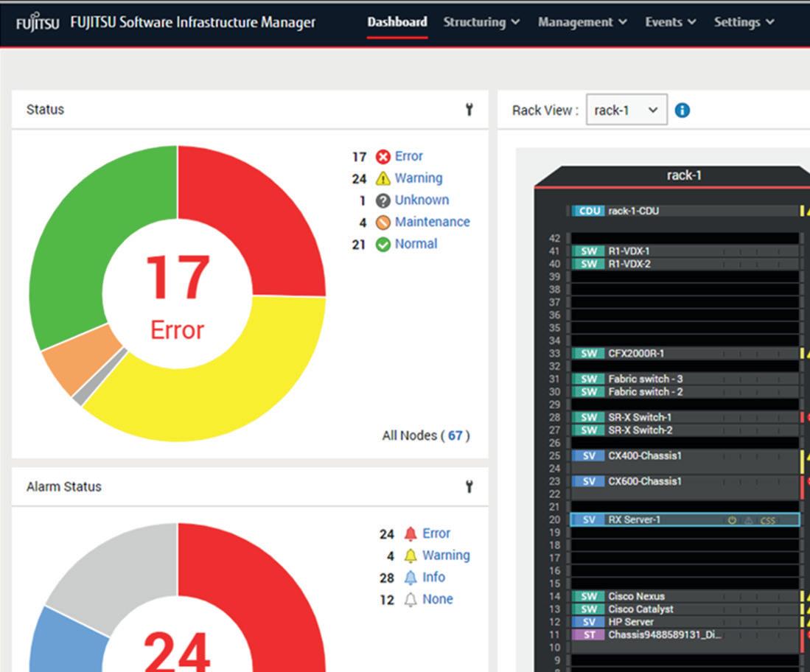Select HP Server in rack
This screenshot has height=672, width=810.
pos(685,622)
